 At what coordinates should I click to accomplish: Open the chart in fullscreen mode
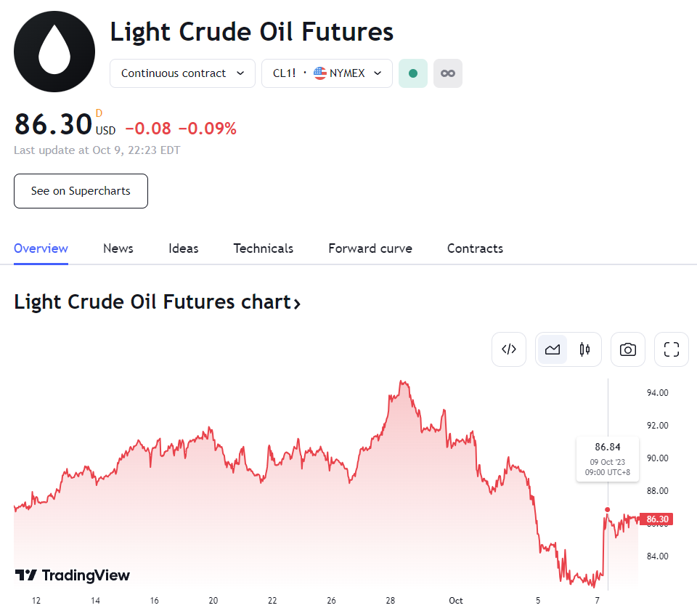click(x=672, y=349)
